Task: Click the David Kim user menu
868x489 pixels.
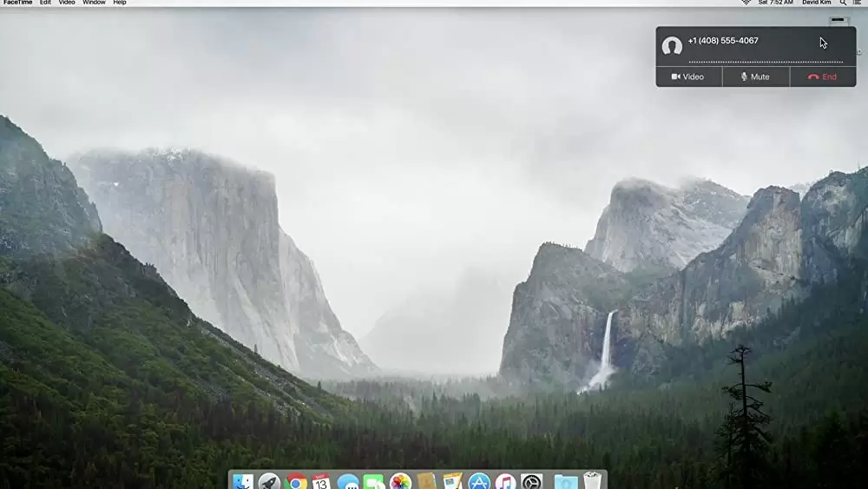Action: point(816,3)
